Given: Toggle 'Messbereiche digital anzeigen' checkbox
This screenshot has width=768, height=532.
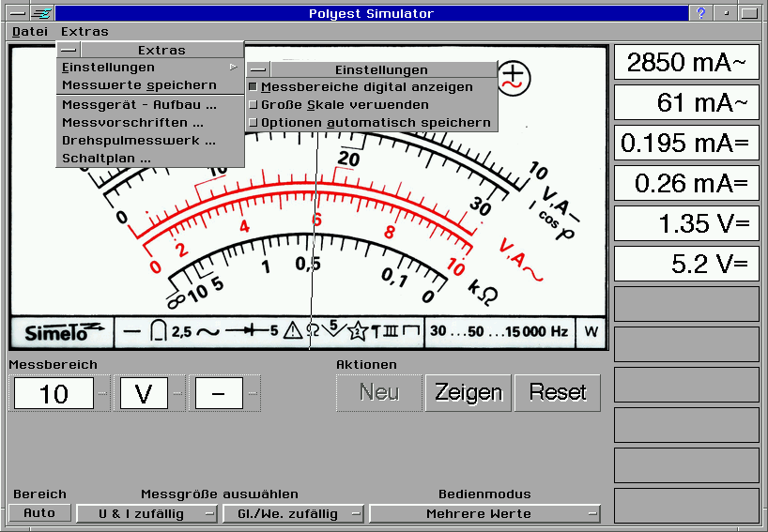Looking at the screenshot, I should (x=253, y=87).
